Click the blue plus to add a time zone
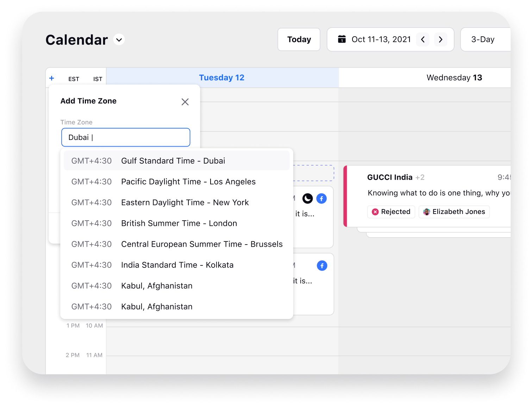The width and height of the screenshot is (532, 406). pyautogui.click(x=52, y=78)
